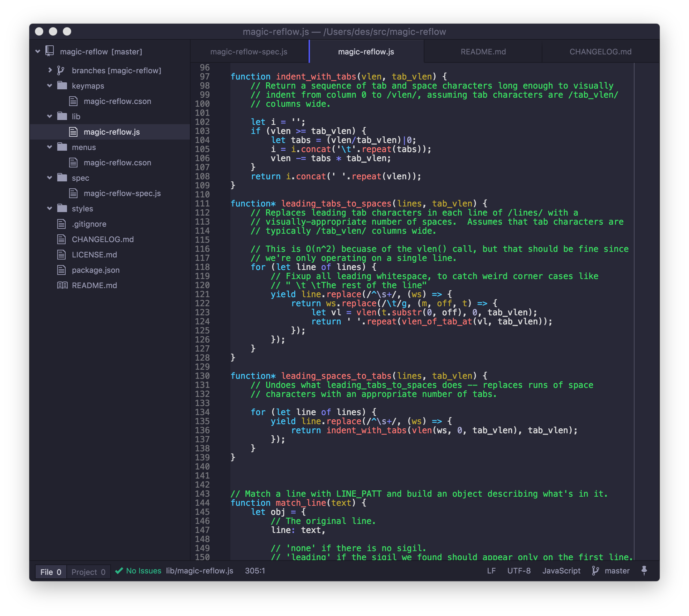Click the README.md book icon in tree
The image size is (689, 616).
point(62,285)
